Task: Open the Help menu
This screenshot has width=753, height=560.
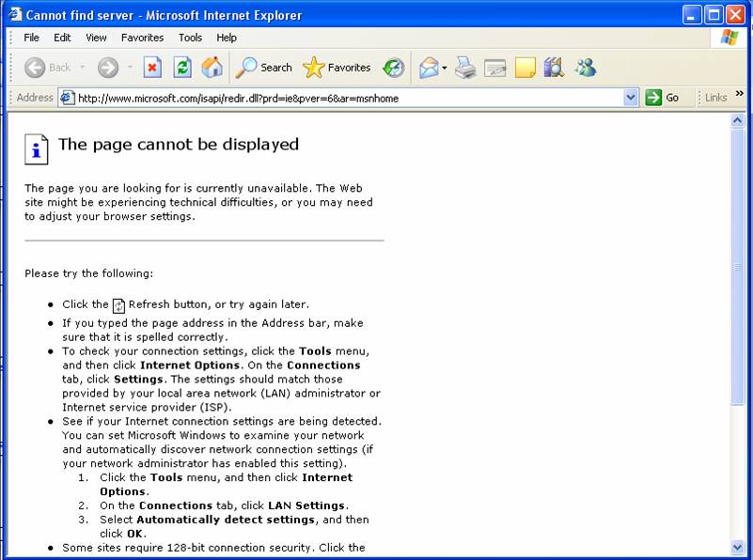Action: (x=227, y=38)
